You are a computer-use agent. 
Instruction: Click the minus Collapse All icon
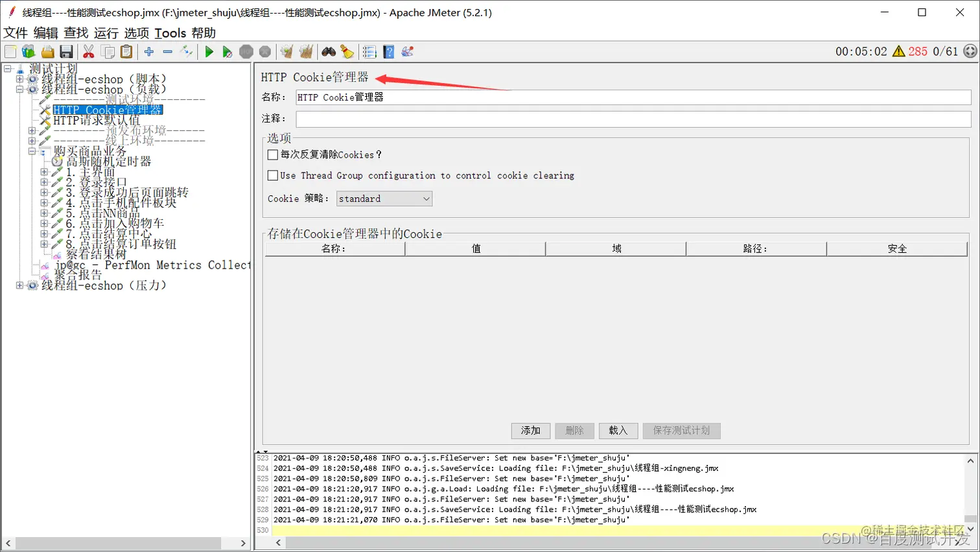168,52
